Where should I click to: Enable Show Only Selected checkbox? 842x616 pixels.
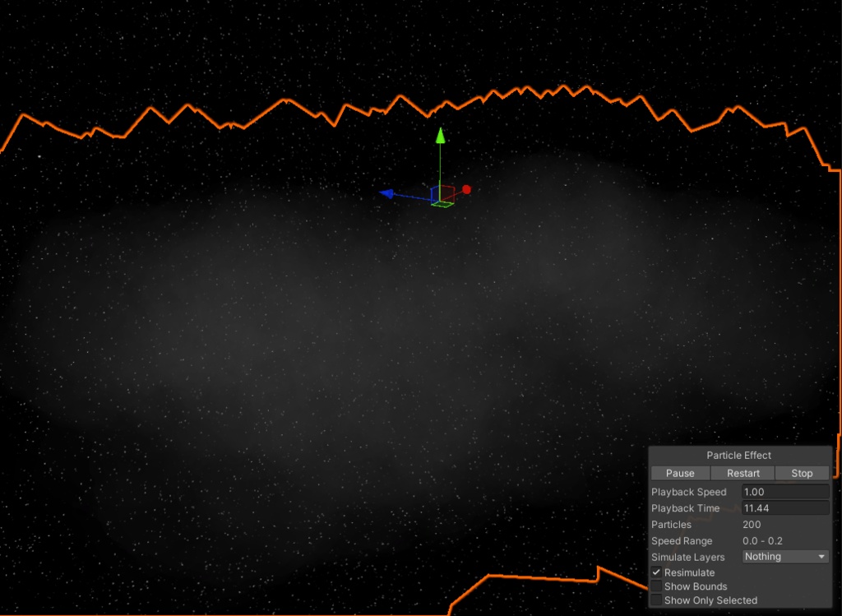coord(656,600)
